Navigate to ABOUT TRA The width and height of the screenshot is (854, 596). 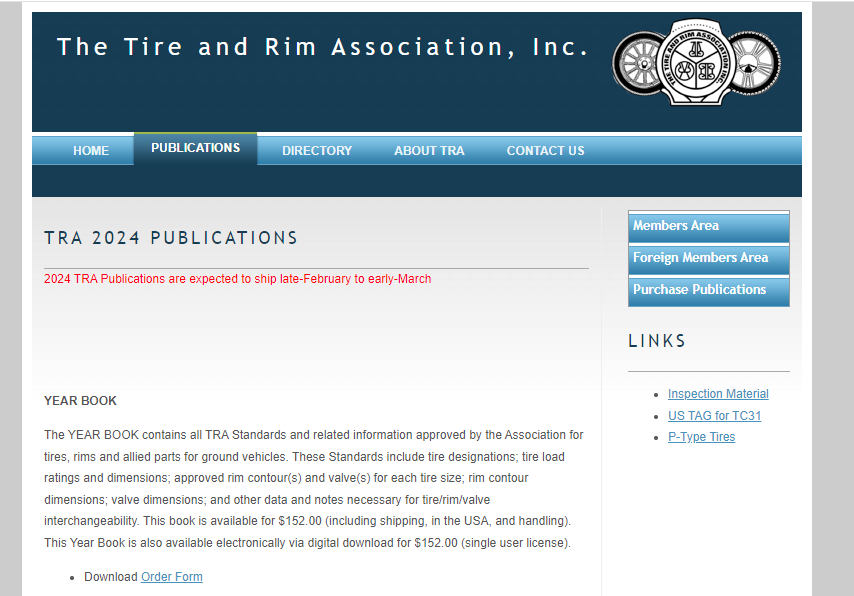(429, 151)
